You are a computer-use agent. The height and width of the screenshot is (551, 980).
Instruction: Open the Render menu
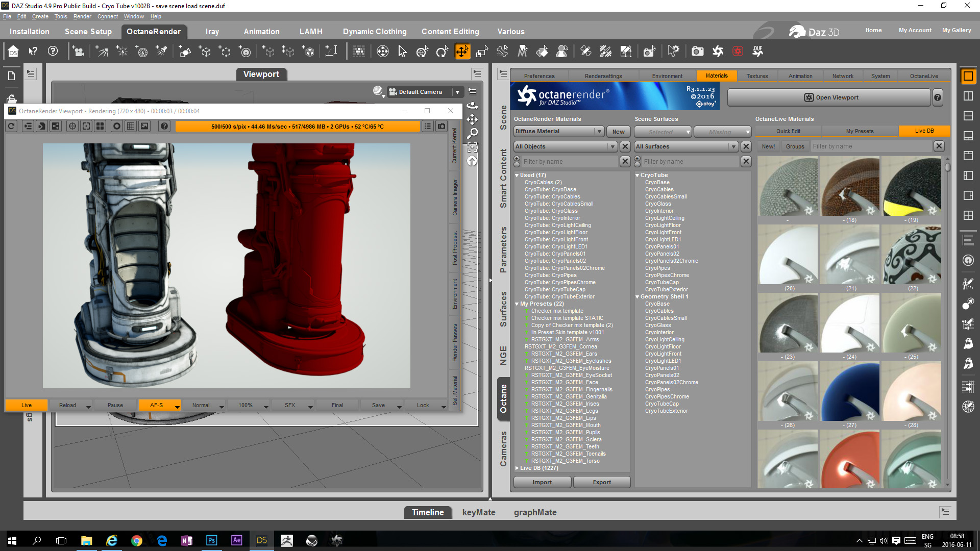[x=82, y=16]
